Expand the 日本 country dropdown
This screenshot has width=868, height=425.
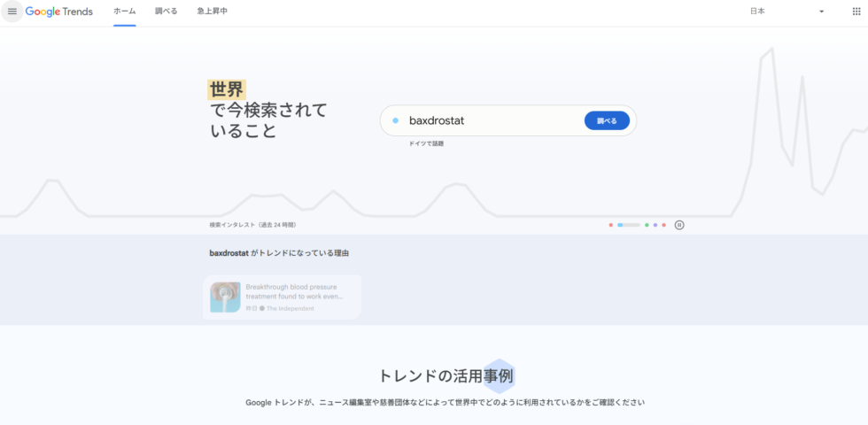(787, 12)
